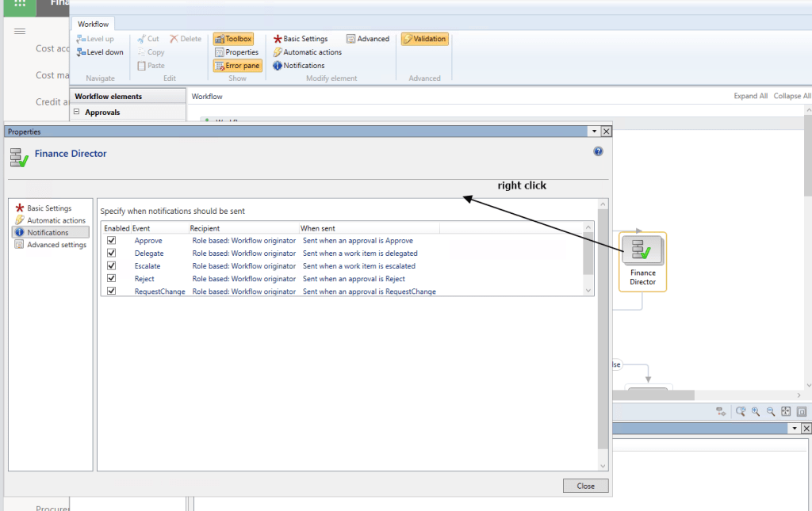This screenshot has height=511, width=812.
Task: Open the Properties pane dropdown arrow
Action: point(593,132)
